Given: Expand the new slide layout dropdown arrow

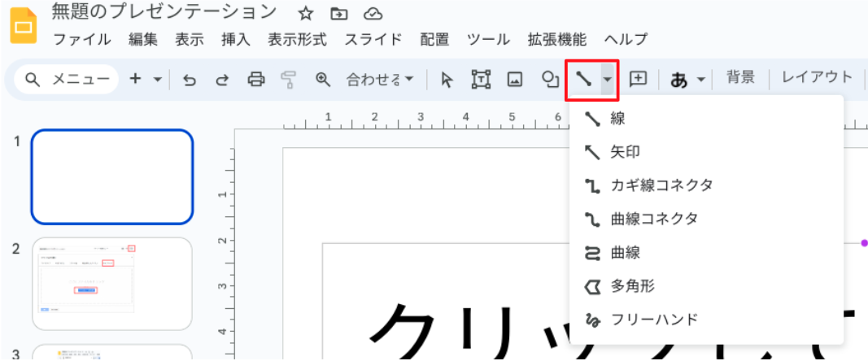Looking at the screenshot, I should click(x=157, y=80).
